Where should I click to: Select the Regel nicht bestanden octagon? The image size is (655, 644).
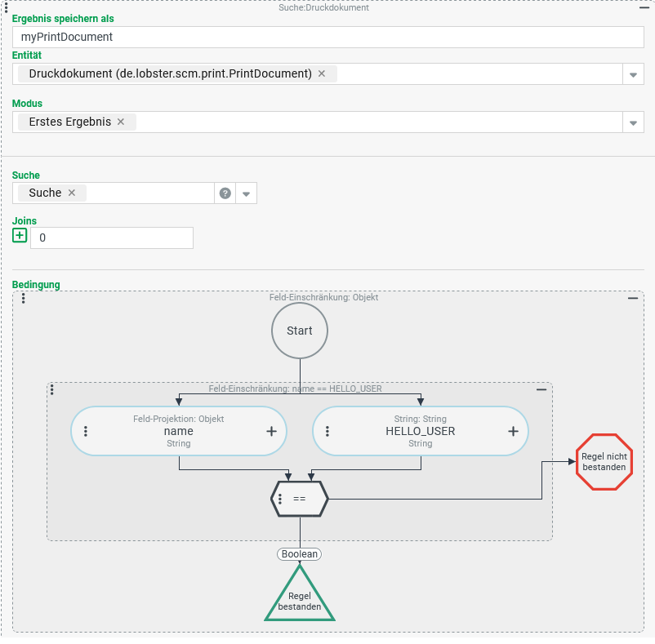coord(604,462)
